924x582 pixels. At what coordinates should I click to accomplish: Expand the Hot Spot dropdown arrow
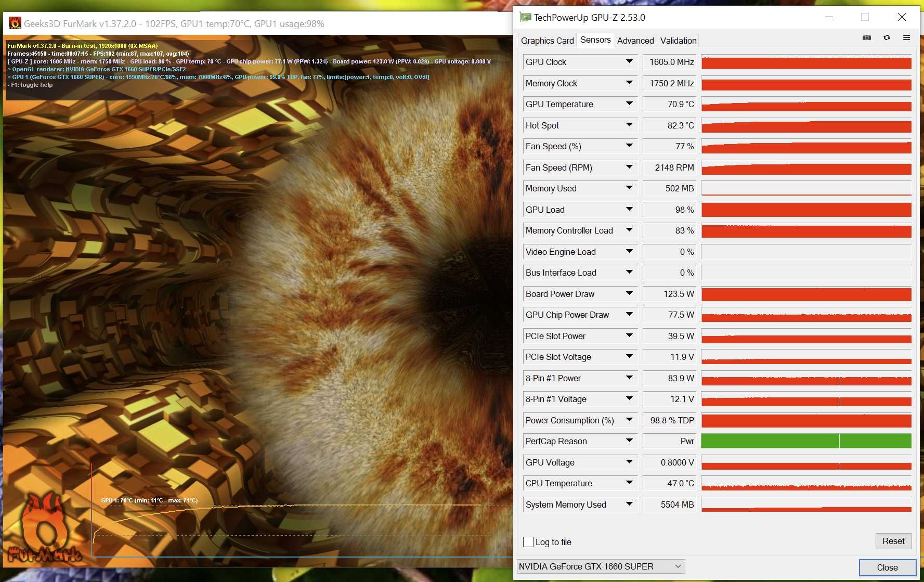(x=629, y=125)
